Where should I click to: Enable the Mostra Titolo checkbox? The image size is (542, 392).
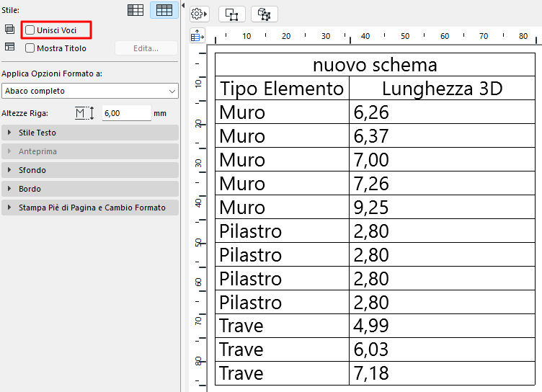pos(30,48)
